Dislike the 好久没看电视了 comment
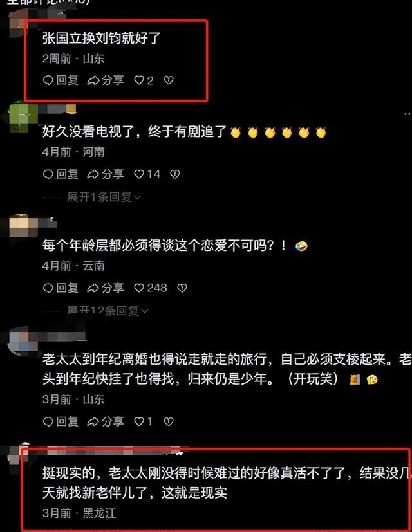Viewport: 412px width, 532px height. pos(175,174)
